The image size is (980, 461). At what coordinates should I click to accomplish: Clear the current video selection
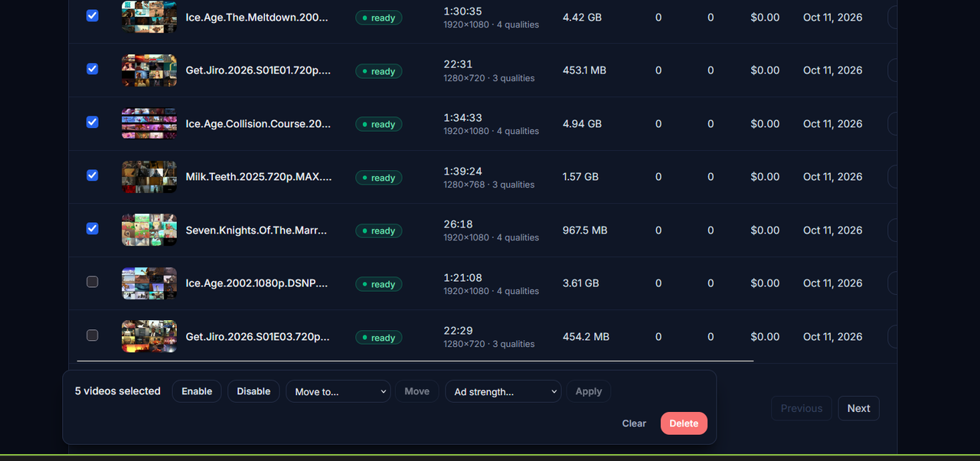(634, 423)
